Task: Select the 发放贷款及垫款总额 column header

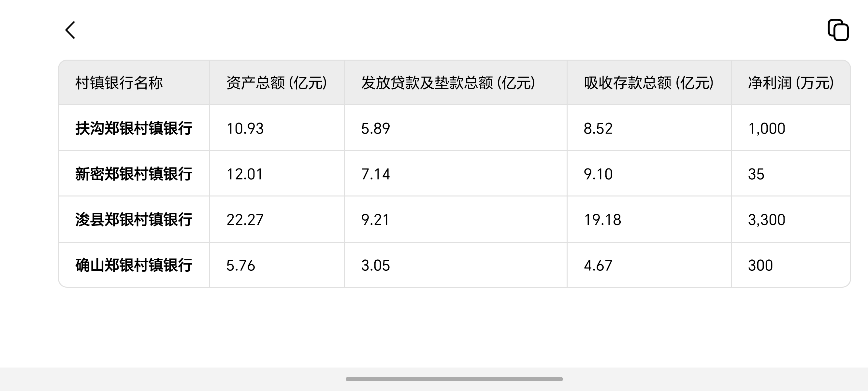Action: coord(448,83)
